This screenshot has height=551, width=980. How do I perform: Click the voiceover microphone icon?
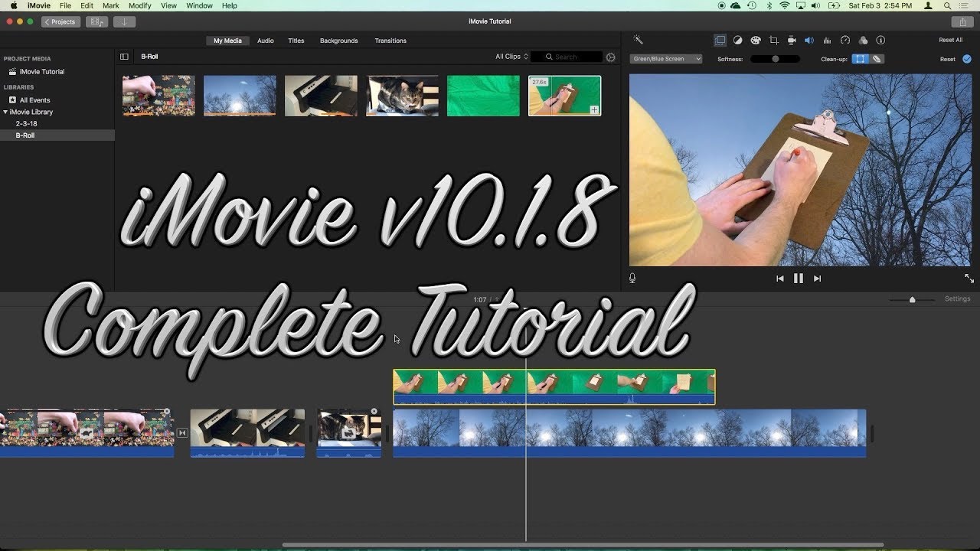click(x=632, y=279)
